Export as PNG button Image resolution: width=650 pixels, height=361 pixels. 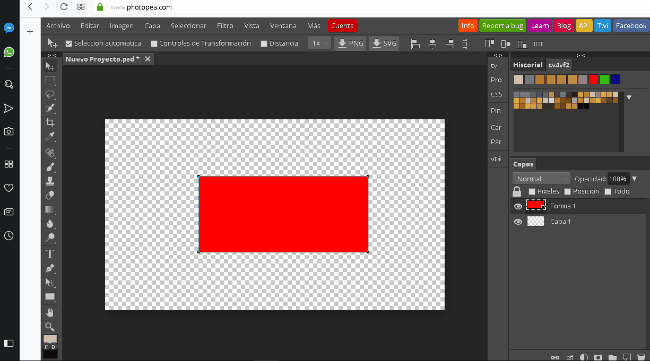[350, 43]
